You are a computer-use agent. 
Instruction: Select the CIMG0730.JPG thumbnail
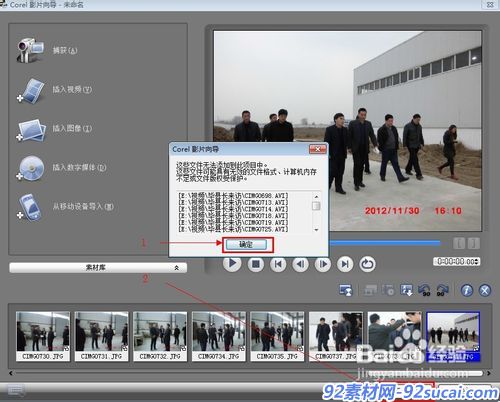click(43, 336)
